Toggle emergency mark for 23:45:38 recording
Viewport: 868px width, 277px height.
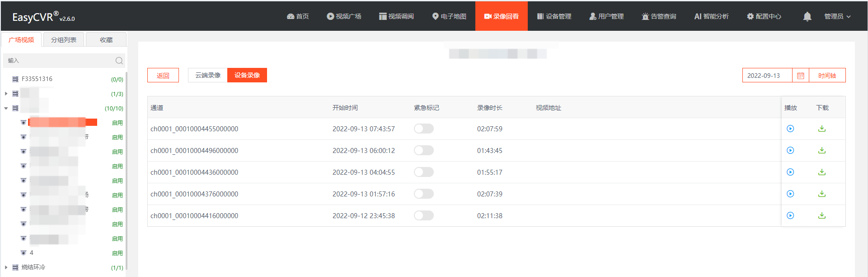(x=424, y=215)
